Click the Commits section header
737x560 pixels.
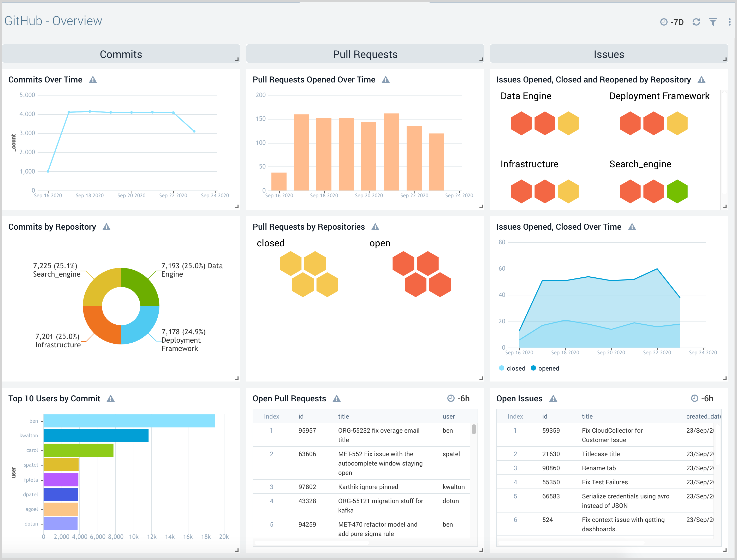click(121, 54)
